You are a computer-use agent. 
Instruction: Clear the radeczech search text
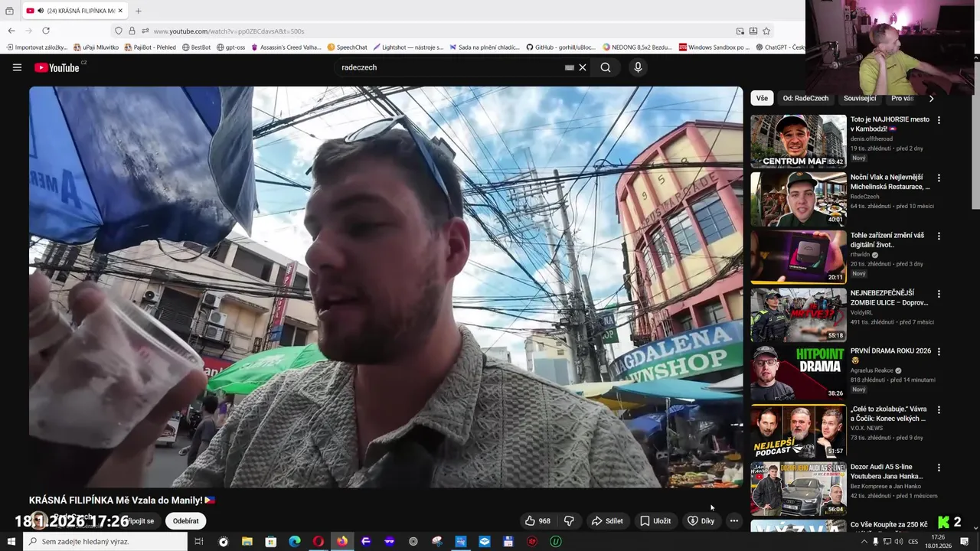point(583,67)
